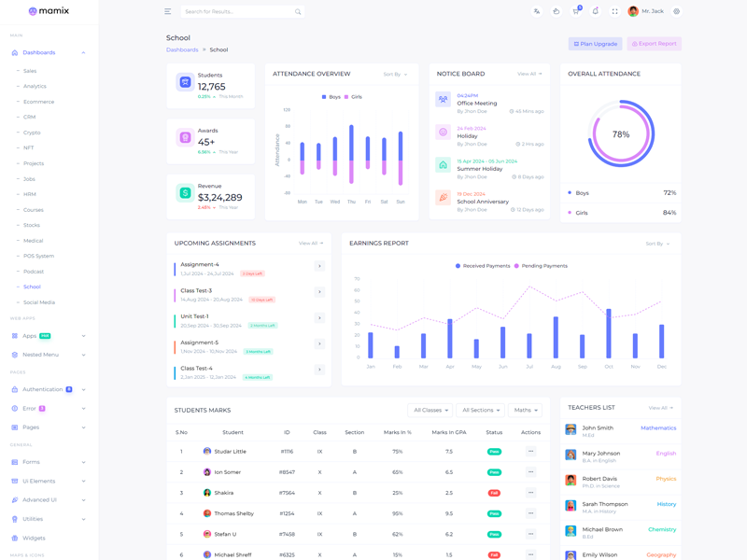Toggle Girls series in Attendance Overview legend
747x560 pixels.
pyautogui.click(x=356, y=97)
